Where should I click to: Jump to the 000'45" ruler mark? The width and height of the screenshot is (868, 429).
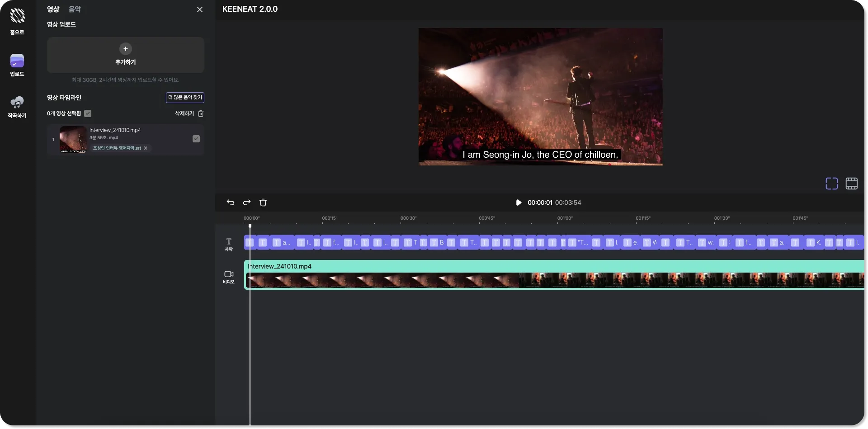(487, 218)
